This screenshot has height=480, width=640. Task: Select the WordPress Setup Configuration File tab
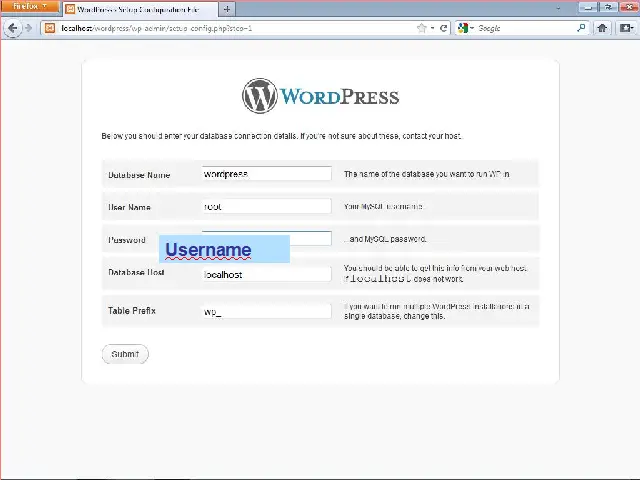(x=140, y=9)
